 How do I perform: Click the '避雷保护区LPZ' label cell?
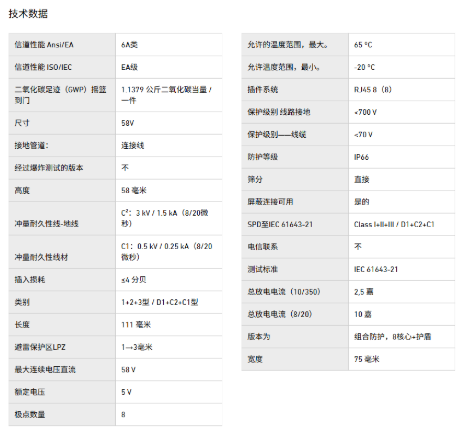pos(62,347)
